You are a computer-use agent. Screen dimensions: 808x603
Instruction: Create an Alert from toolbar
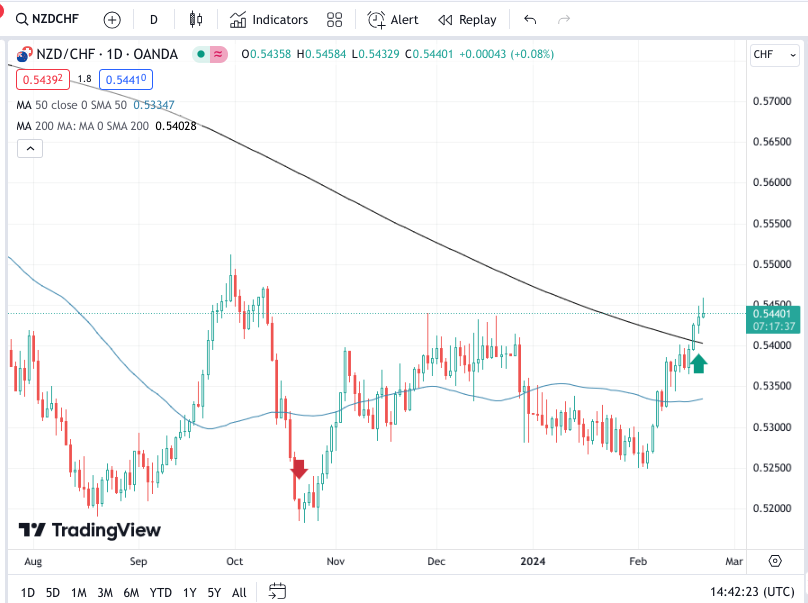[x=393, y=19]
